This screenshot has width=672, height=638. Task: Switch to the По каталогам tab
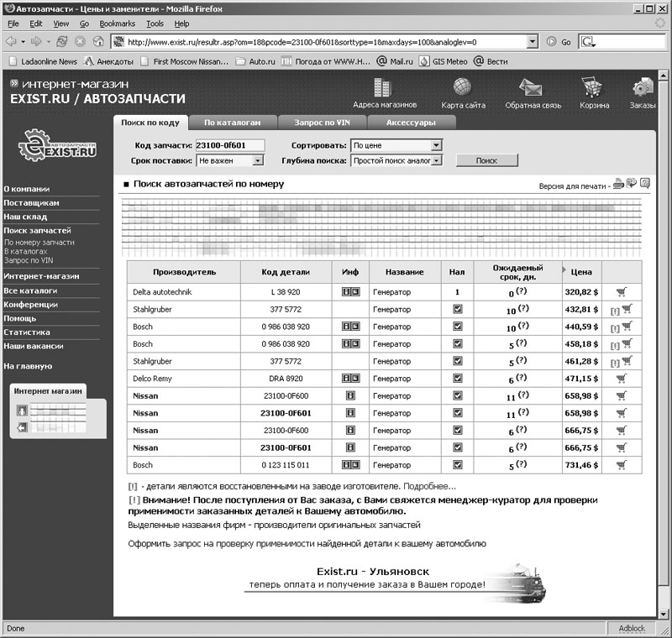[x=226, y=123]
